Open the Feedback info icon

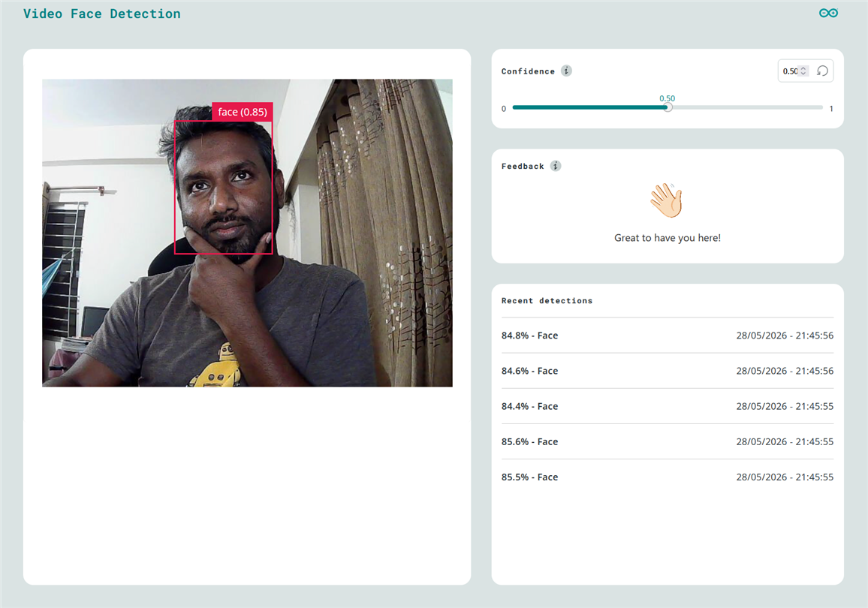(555, 166)
